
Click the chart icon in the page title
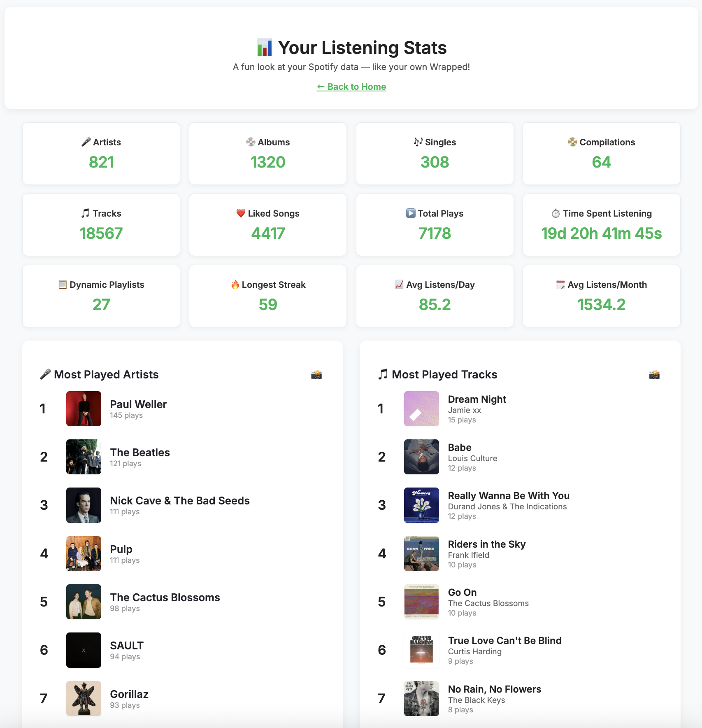(264, 47)
